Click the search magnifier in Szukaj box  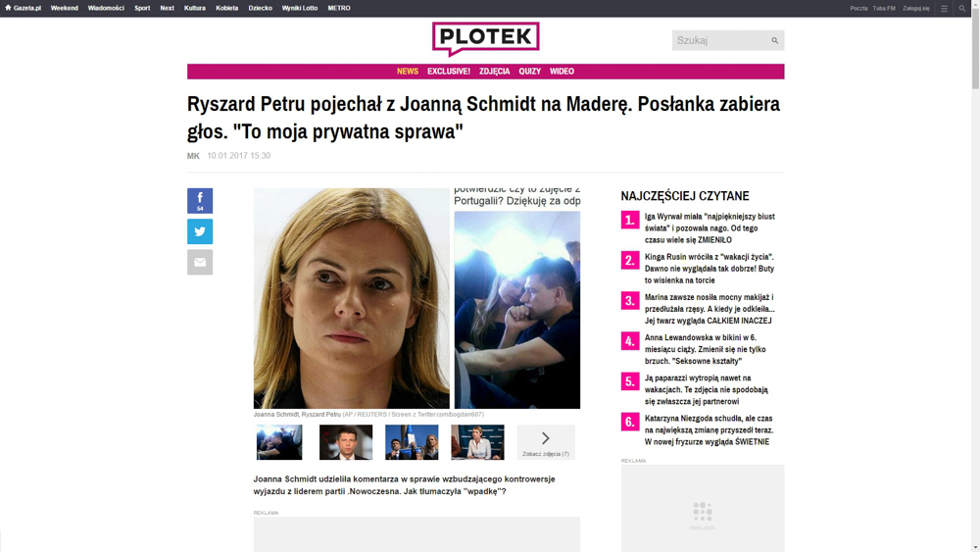[774, 40]
